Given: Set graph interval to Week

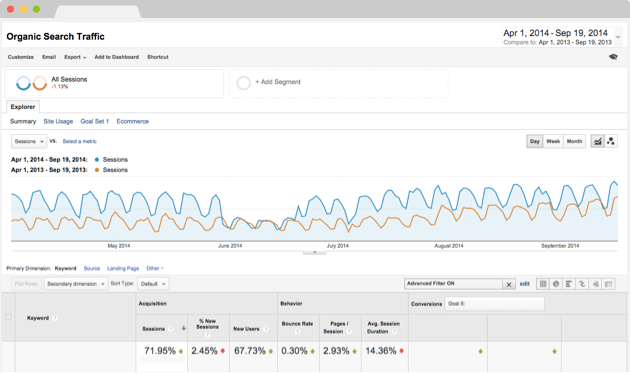Looking at the screenshot, I should point(553,141).
